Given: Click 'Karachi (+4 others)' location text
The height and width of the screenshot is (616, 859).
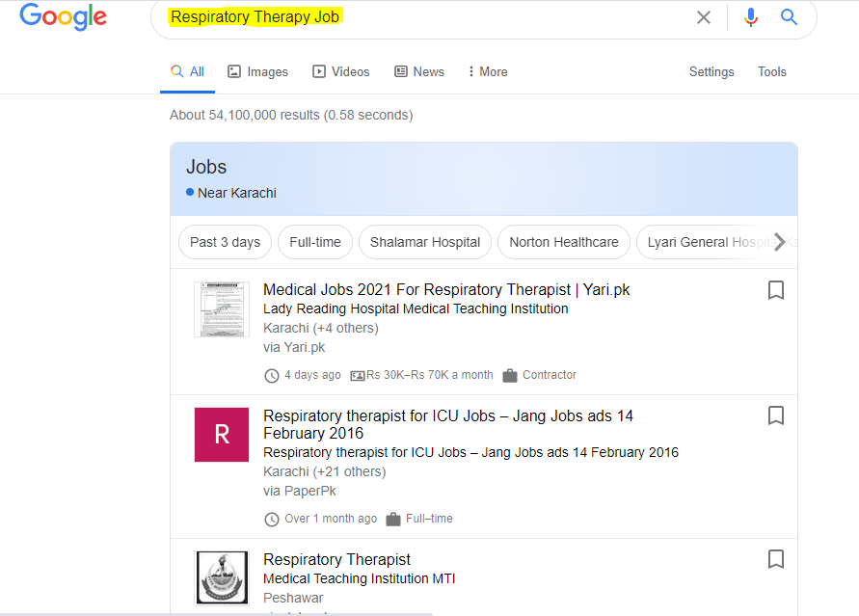Looking at the screenshot, I should pyautogui.click(x=321, y=328).
